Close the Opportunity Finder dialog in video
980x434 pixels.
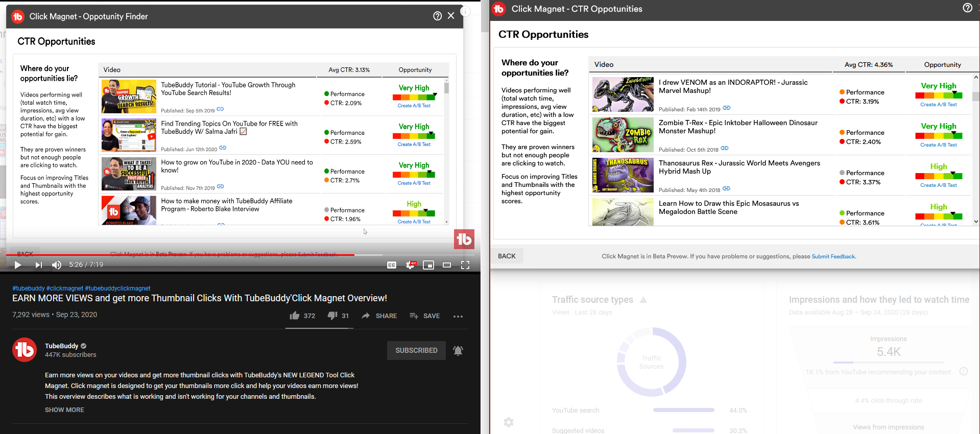tap(451, 16)
